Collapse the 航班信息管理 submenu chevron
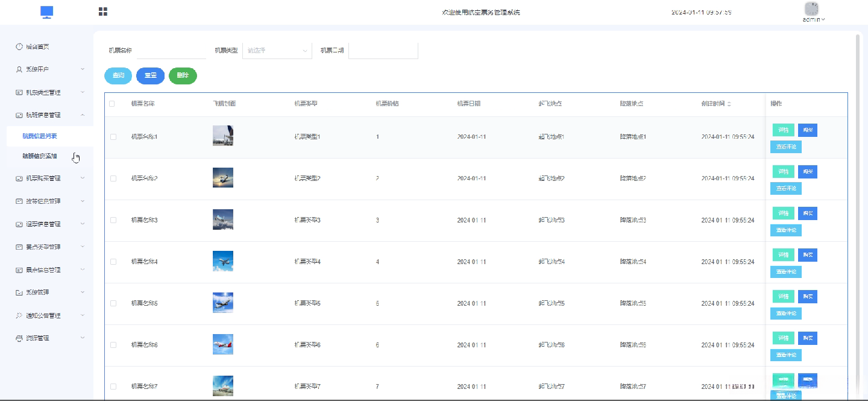The width and height of the screenshot is (868, 401). [83, 115]
